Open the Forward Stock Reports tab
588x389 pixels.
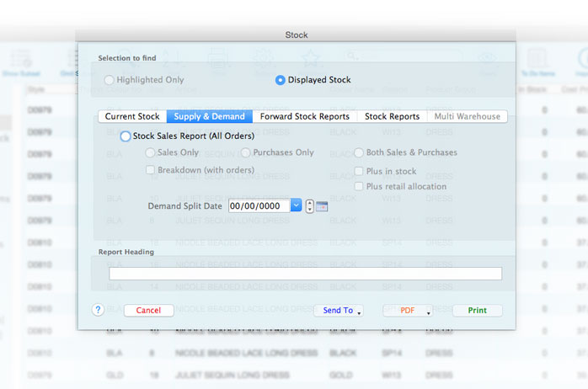click(305, 116)
